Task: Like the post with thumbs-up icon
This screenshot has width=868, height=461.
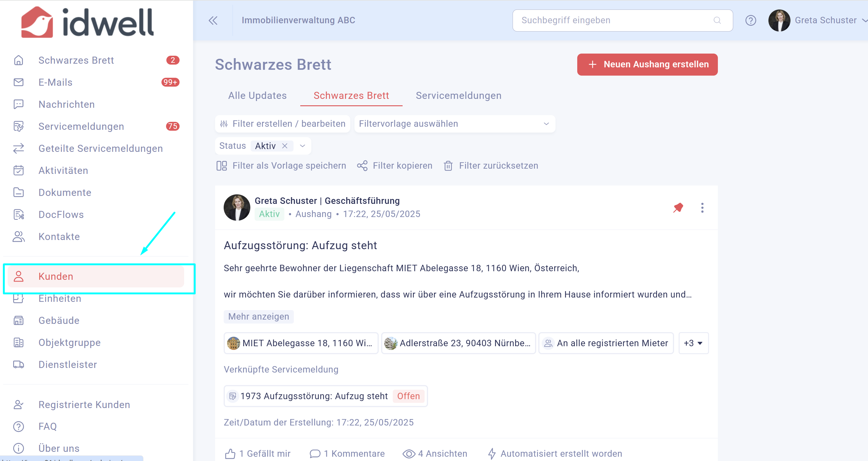Action: click(x=230, y=454)
